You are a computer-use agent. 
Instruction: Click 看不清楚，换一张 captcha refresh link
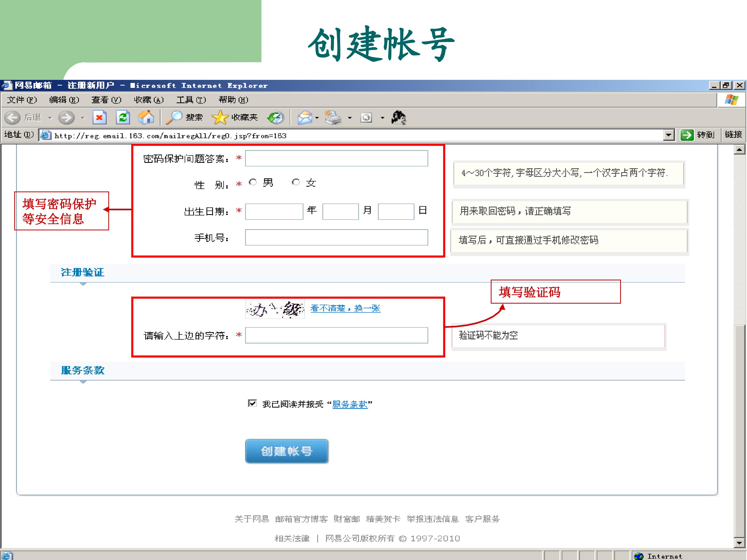pos(345,308)
